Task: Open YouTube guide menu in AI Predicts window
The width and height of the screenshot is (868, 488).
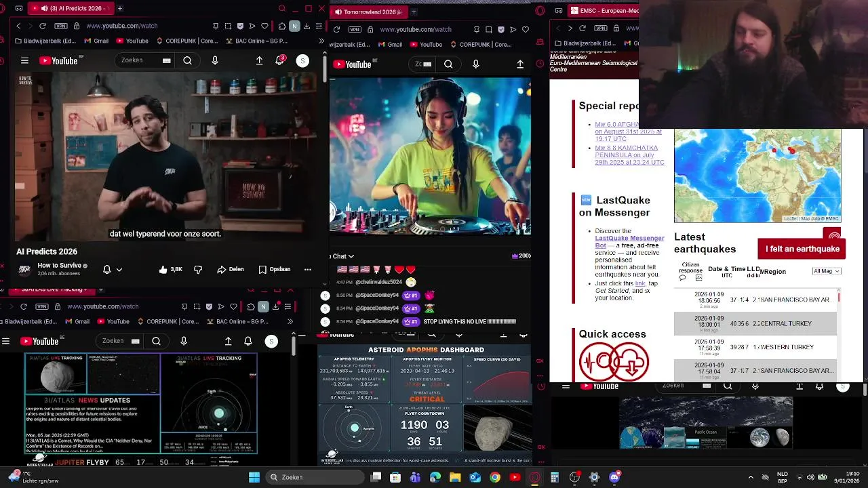Action: (x=24, y=60)
